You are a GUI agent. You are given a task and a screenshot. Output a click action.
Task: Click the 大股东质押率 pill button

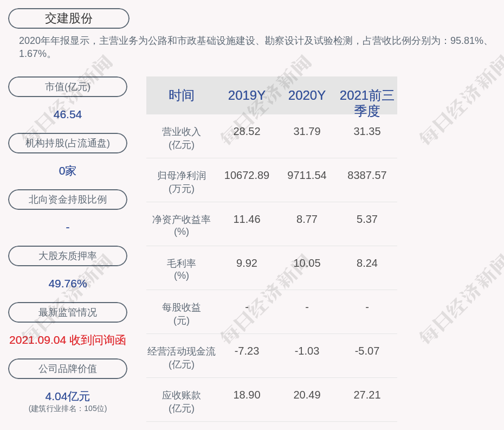point(68,256)
